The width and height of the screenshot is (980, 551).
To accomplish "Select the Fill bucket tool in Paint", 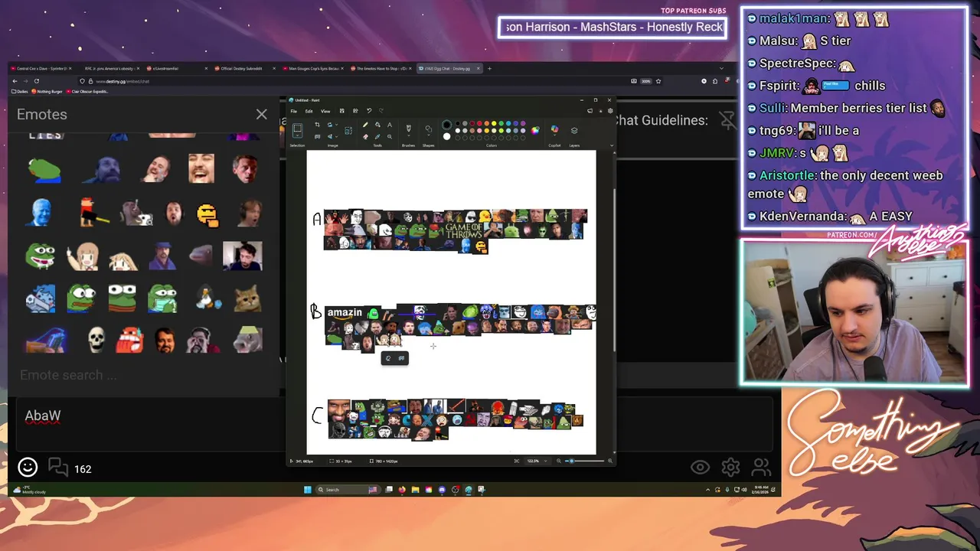I will click(377, 125).
